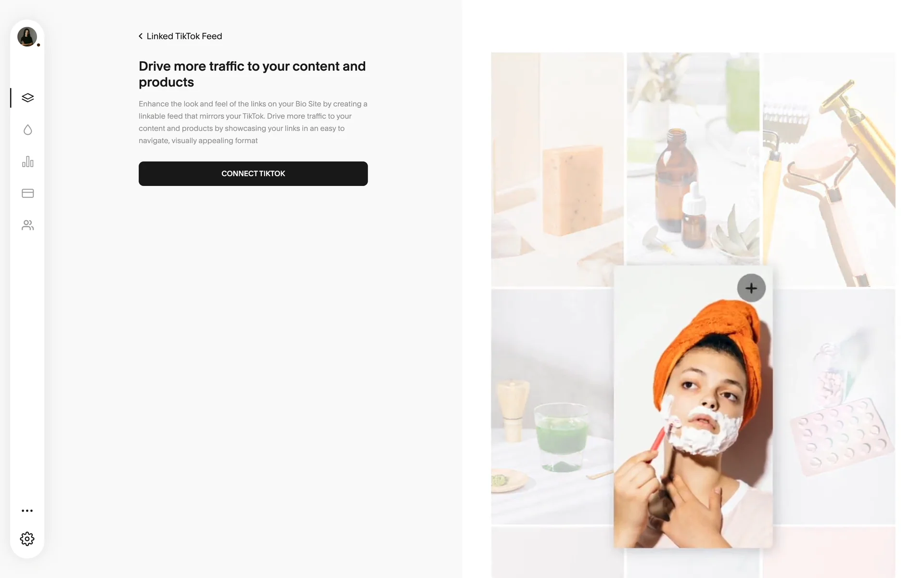Open the layers icon in sidebar

[27, 98]
